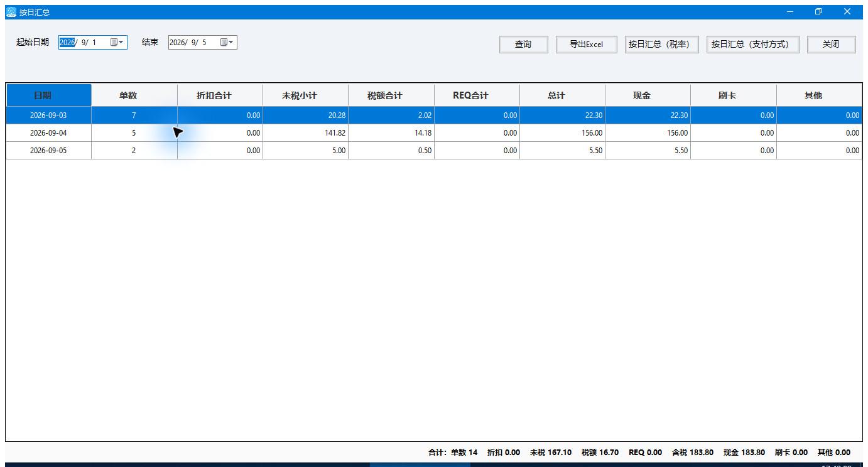Select the 2026-09-04 date cell
The image size is (868, 467).
coord(49,133)
